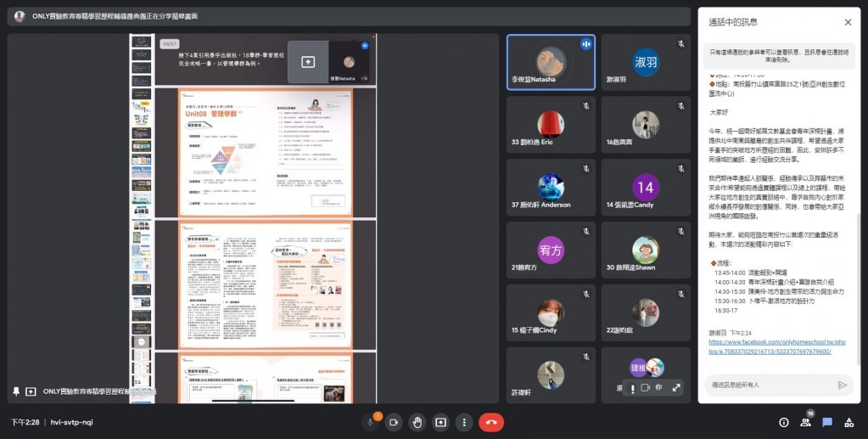868x439 pixels.
Task: Click the present now screen-share button
Action: (x=440, y=422)
